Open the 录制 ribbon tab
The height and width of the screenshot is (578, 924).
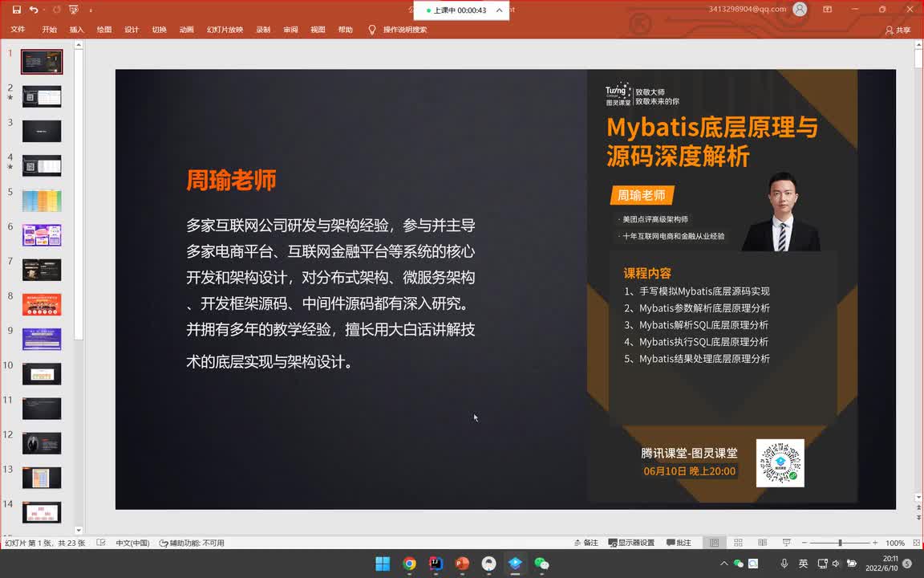pyautogui.click(x=263, y=30)
